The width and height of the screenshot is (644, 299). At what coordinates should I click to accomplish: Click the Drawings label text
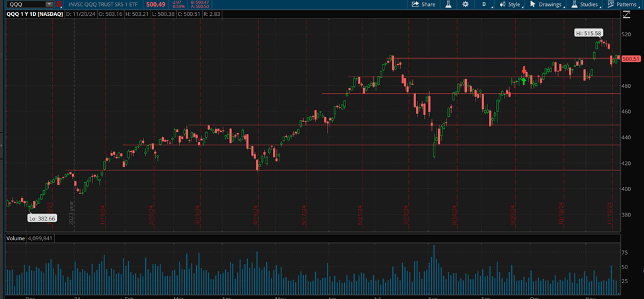coord(550,4)
